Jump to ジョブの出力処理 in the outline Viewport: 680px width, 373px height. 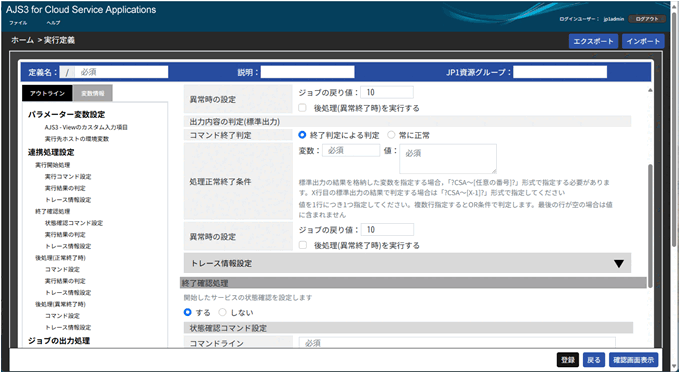(59, 341)
